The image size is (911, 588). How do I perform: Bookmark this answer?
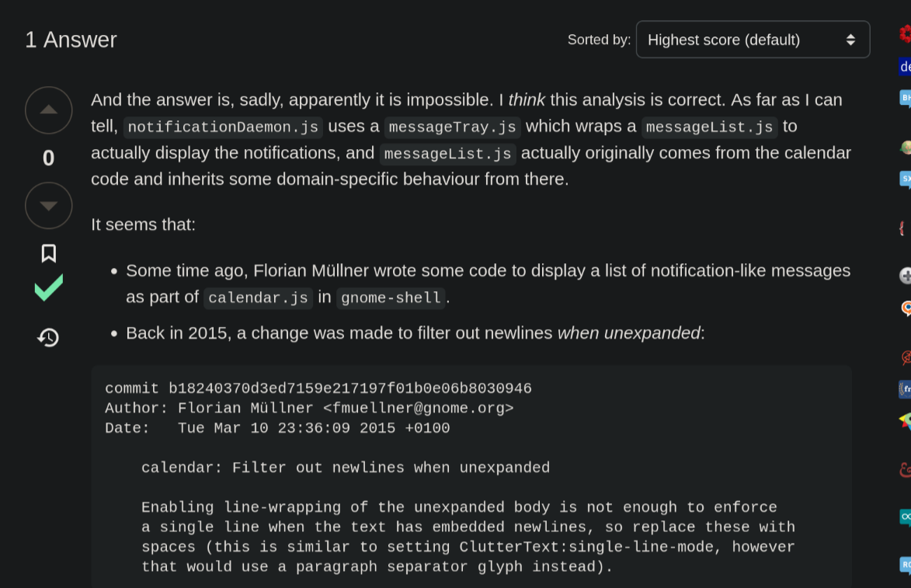[48, 253]
